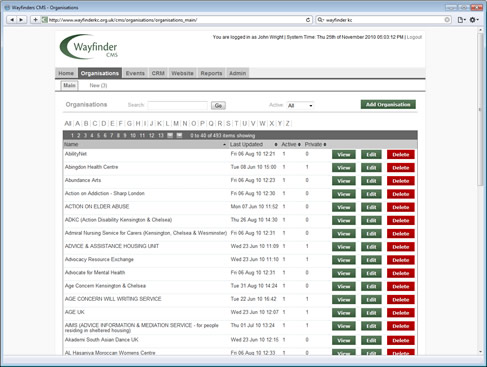Image resolution: width=487 pixels, height=367 pixels.
Task: Click the Logout link
Action: [x=414, y=37]
